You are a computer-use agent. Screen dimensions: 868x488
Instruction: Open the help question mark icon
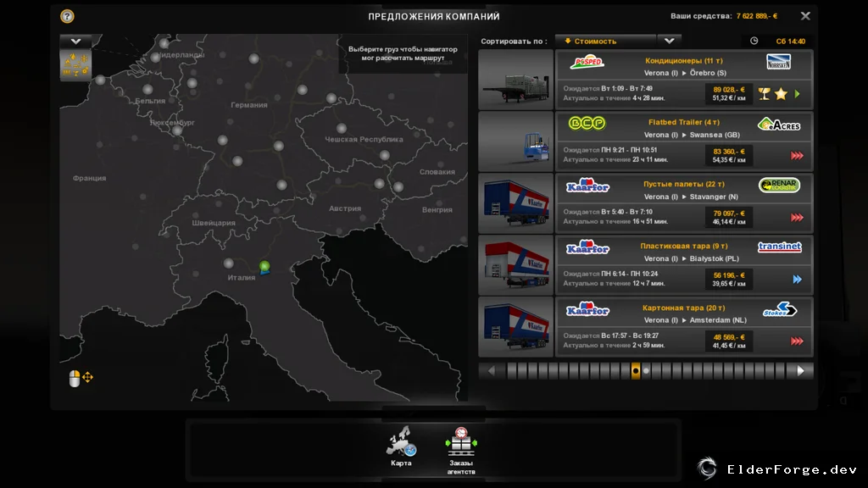coord(67,16)
